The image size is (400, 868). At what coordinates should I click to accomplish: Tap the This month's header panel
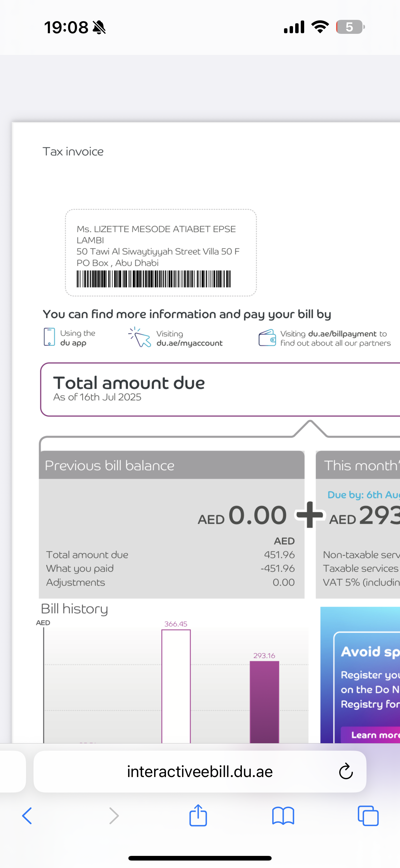(x=358, y=465)
